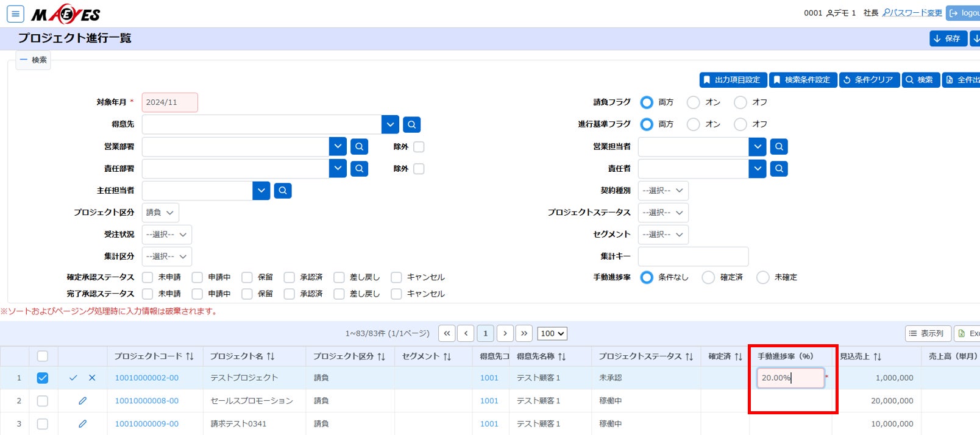
Task: Click the 保存 button
Action: click(x=948, y=38)
